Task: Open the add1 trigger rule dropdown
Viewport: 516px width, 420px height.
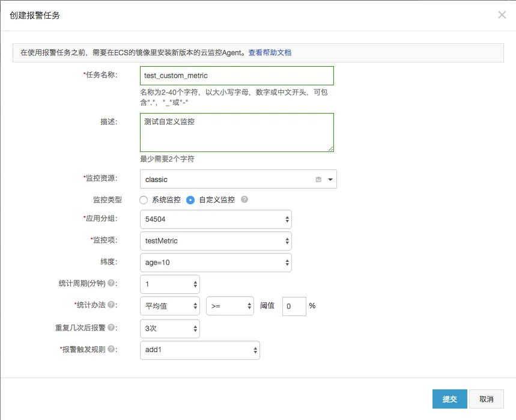Action: tap(200, 350)
